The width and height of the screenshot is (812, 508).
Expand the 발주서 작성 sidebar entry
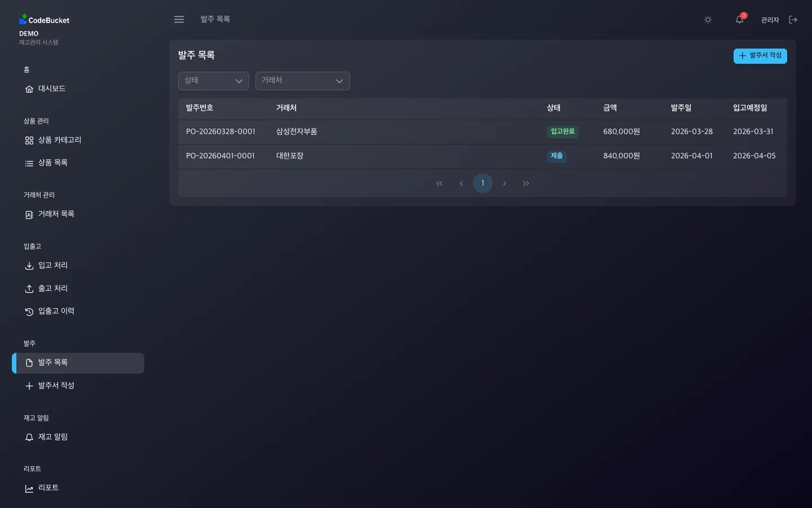[56, 386]
